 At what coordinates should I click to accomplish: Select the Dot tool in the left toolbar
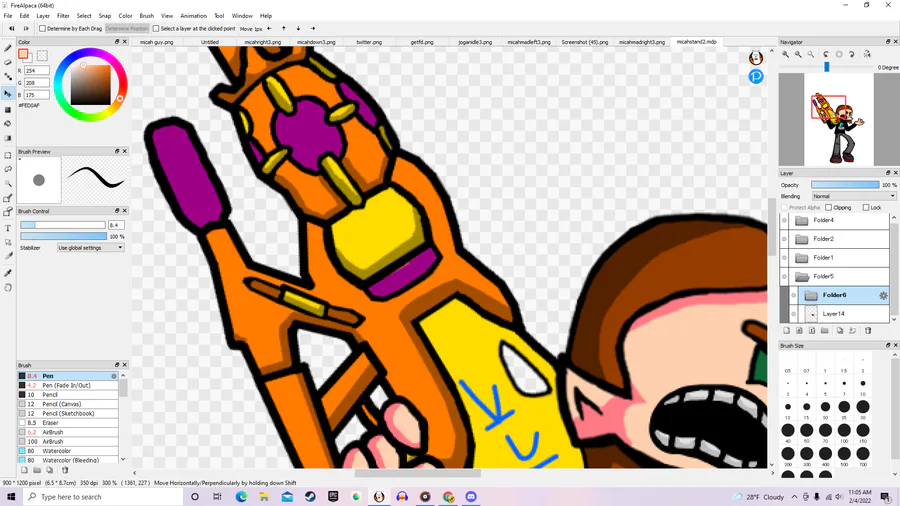pos(8,77)
